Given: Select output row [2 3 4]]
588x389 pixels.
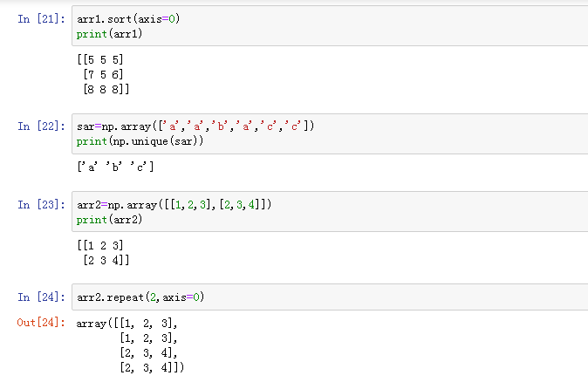Looking at the screenshot, I should coord(106,260).
